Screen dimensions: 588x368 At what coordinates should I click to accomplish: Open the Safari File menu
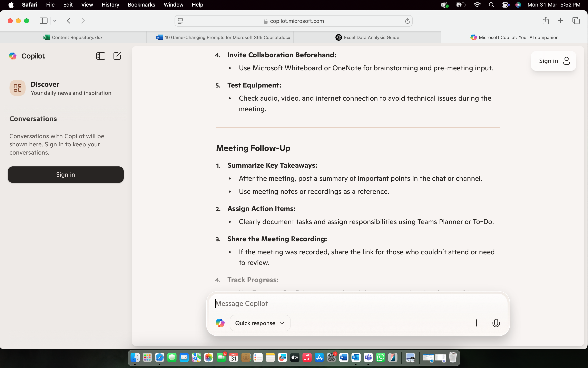50,5
